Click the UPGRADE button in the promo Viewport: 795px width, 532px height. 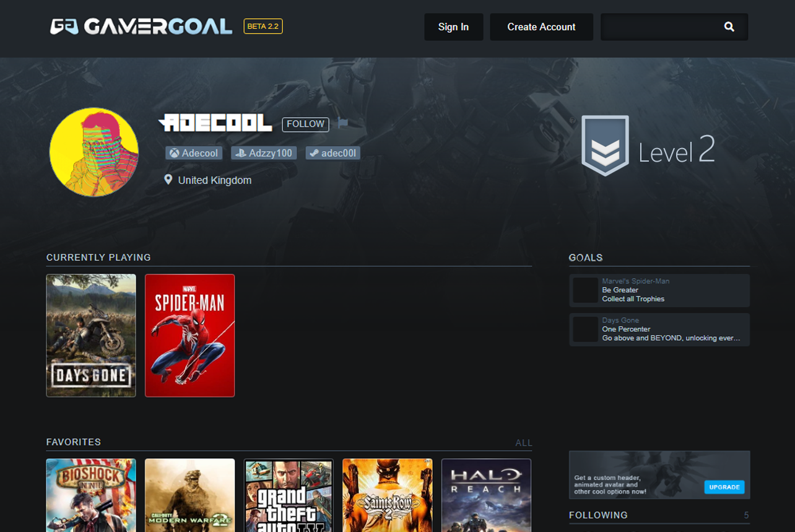724,487
